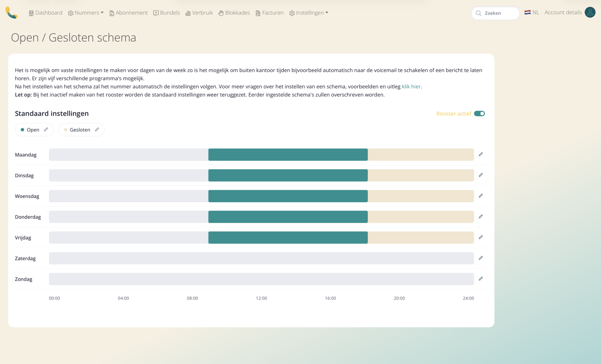Edit Woensdag schedule with pencil icon

(x=481, y=196)
